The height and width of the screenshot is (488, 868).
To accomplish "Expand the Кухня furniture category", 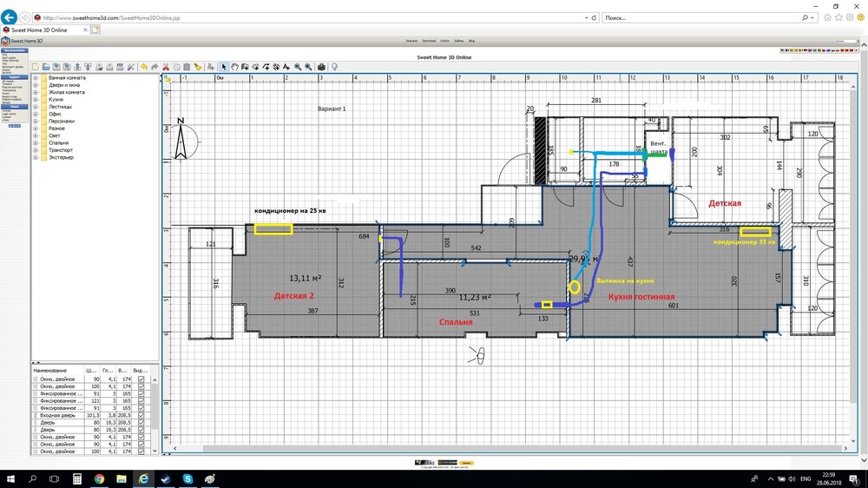I will pyautogui.click(x=36, y=100).
